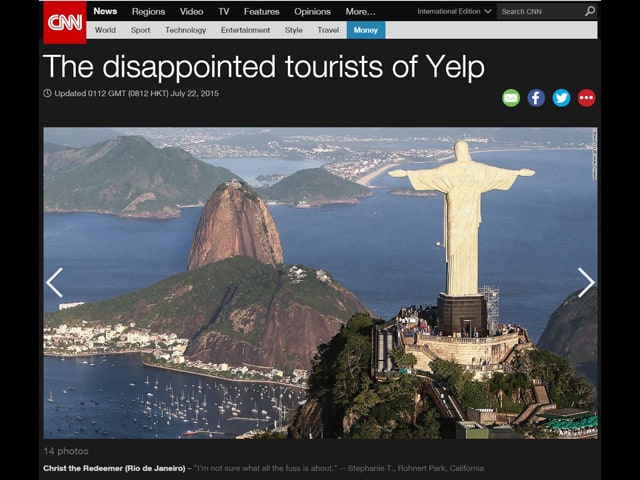
Task: Expand the International Edition dropdown
Action: [454, 11]
